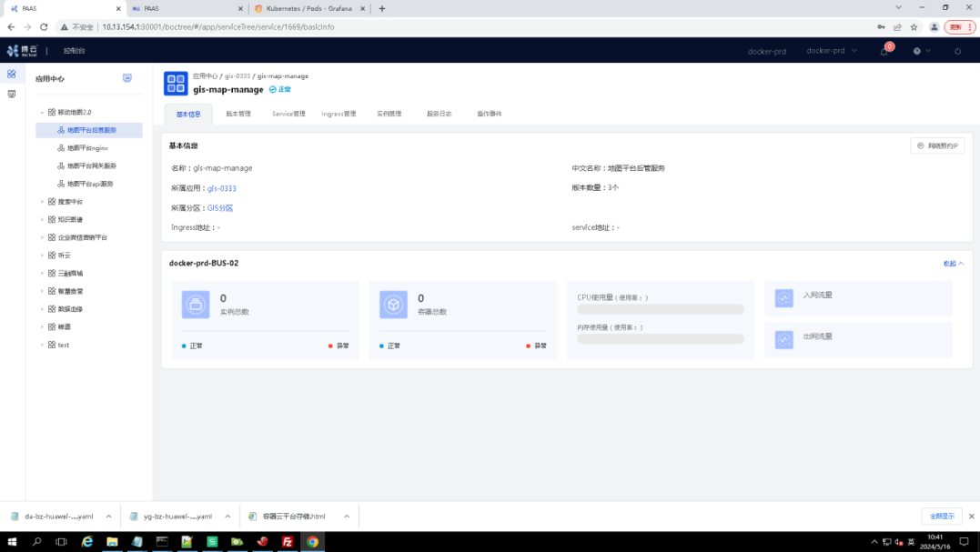Collapse the 移动地图2.0 tree node
The image size is (980, 552).
click(x=42, y=113)
